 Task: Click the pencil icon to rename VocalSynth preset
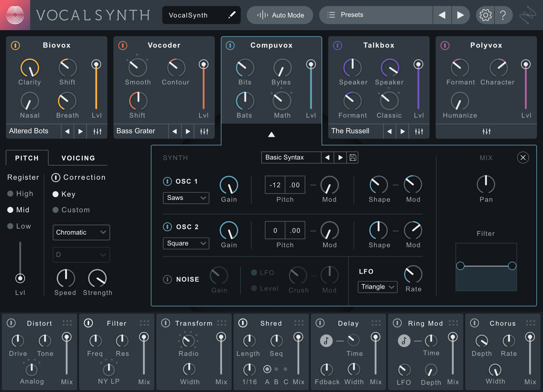pyautogui.click(x=232, y=15)
